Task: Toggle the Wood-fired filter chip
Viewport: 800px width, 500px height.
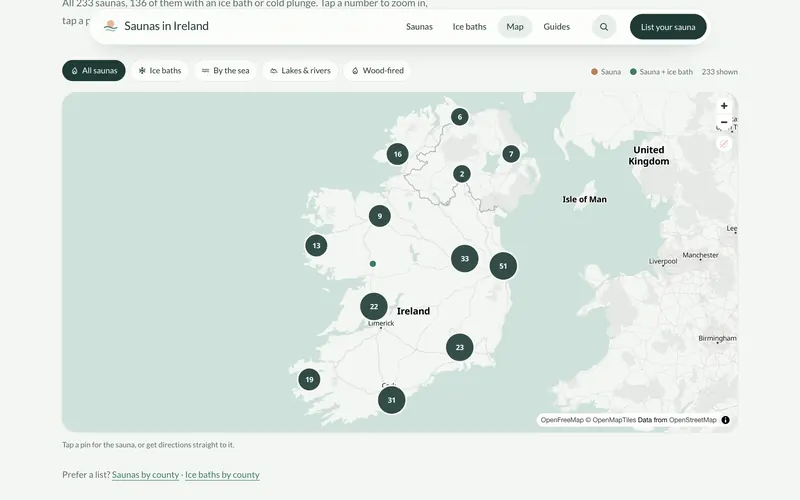Action: [x=377, y=70]
